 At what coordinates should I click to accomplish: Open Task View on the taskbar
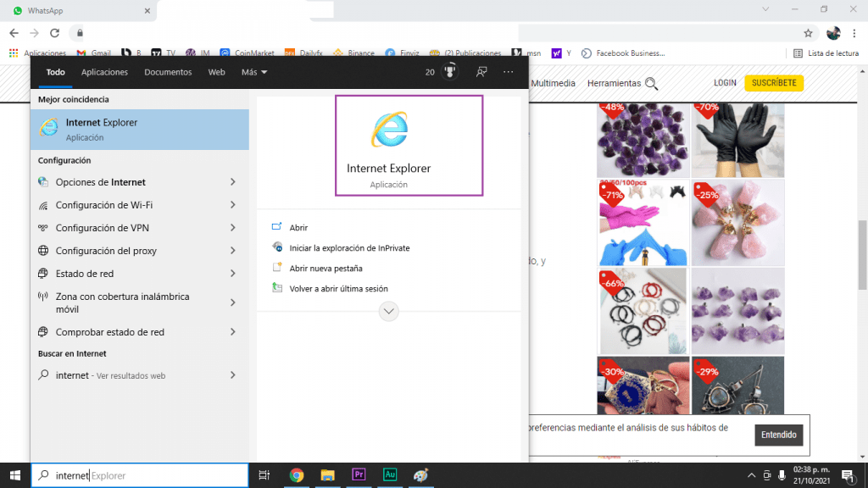[x=264, y=475]
